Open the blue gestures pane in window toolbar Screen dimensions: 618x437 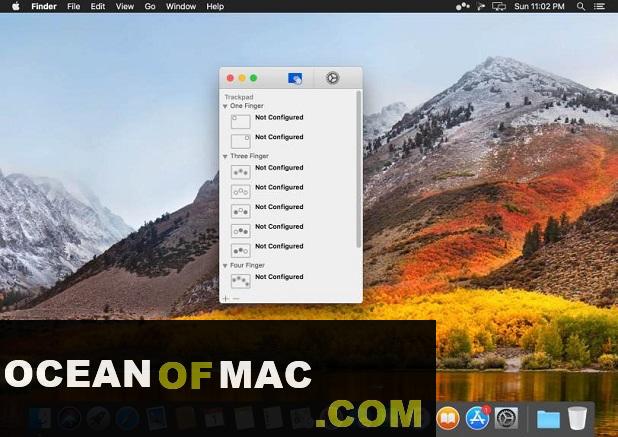[295, 78]
